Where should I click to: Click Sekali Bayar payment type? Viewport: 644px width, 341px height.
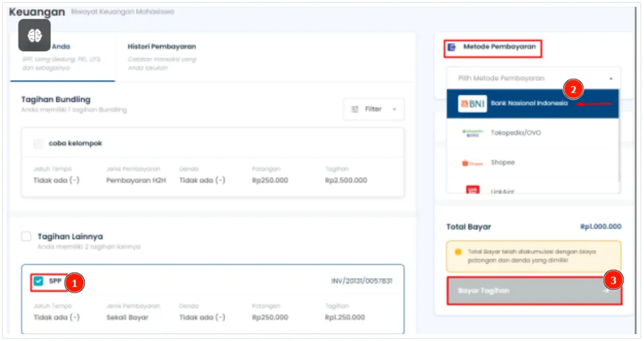[x=127, y=318]
